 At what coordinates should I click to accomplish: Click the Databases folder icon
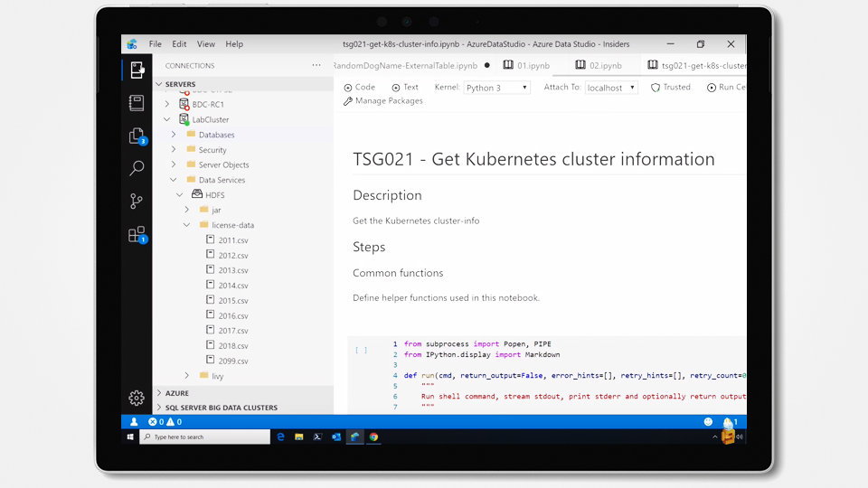[x=192, y=135]
